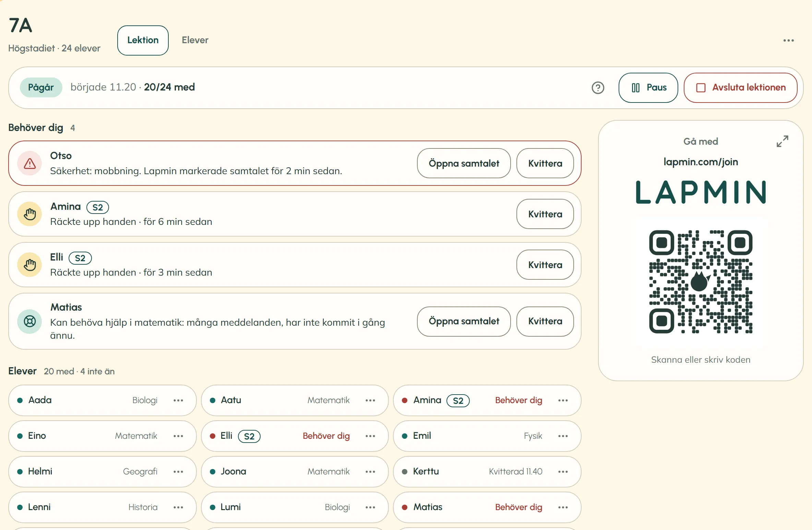The width and height of the screenshot is (812, 530).
Task: Click Kerttu's Kvitterad 11.40 status
Action: click(515, 472)
